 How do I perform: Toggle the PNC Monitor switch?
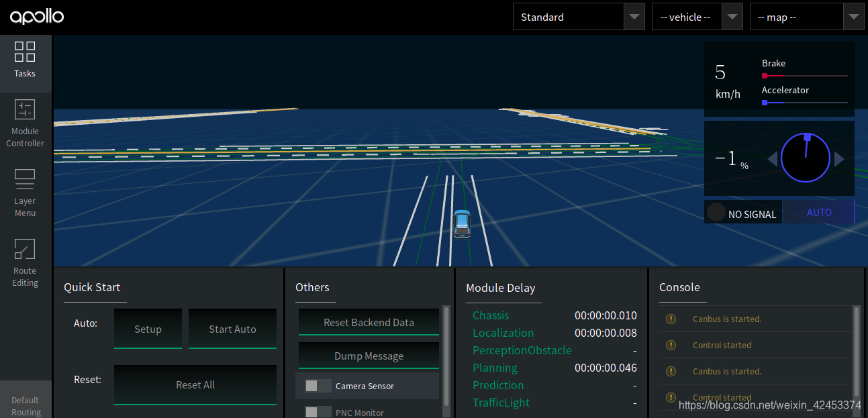click(x=318, y=413)
